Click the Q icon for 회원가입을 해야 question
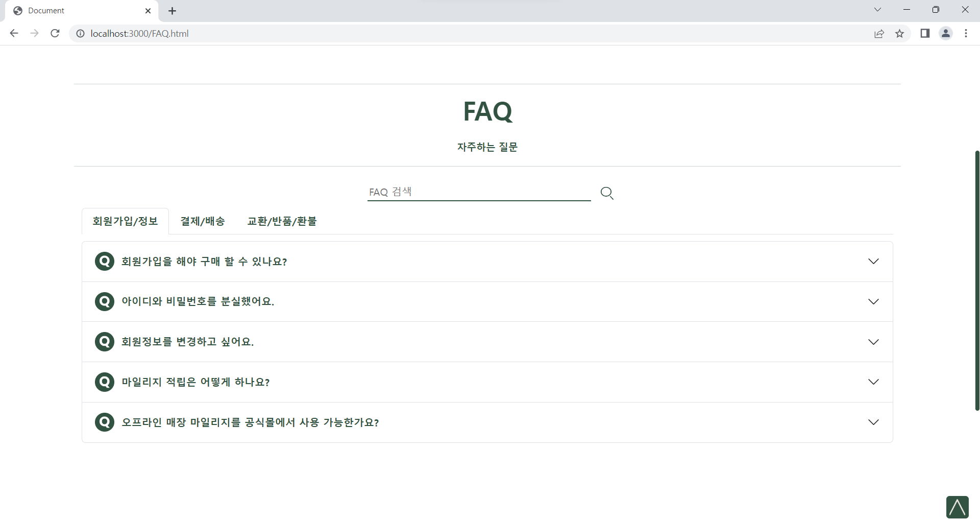This screenshot has height=520, width=980. point(105,262)
